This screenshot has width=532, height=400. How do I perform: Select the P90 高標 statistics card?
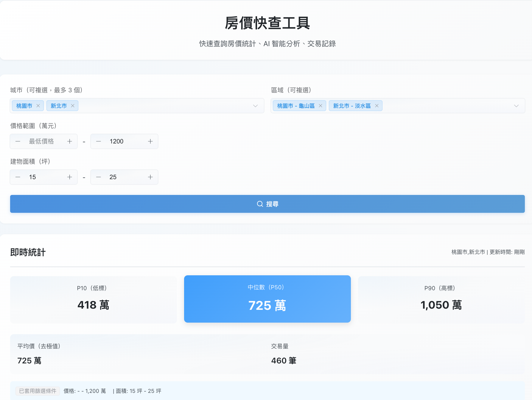(x=441, y=299)
